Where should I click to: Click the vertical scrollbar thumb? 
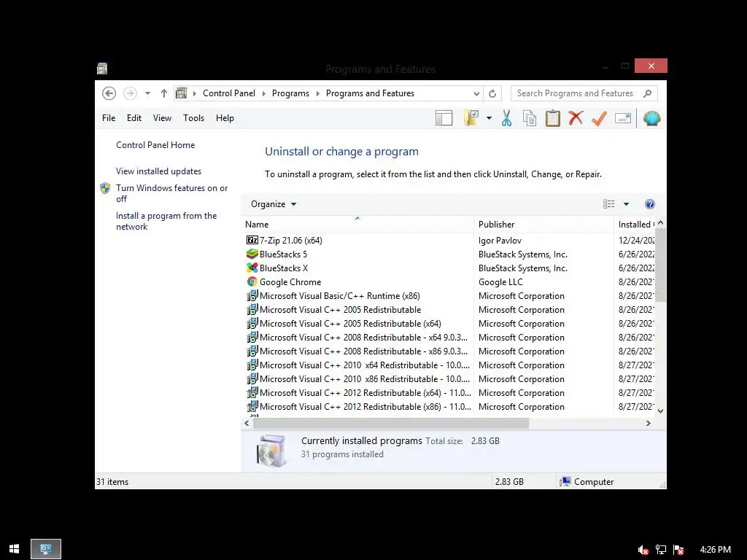pyautogui.click(x=660, y=265)
